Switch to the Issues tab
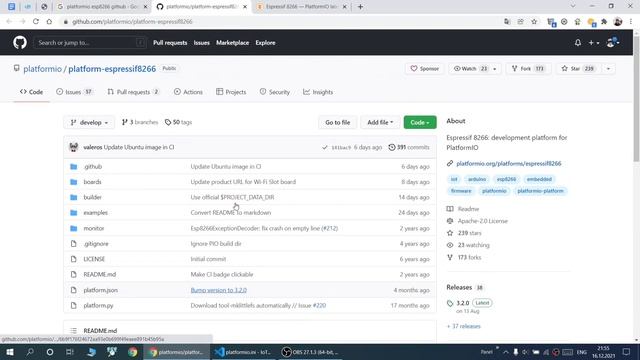The image size is (640, 360). (x=74, y=92)
